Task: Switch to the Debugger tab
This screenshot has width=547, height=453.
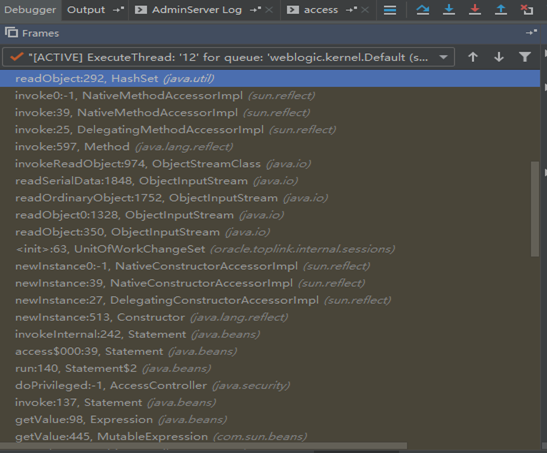Action: 30,10
